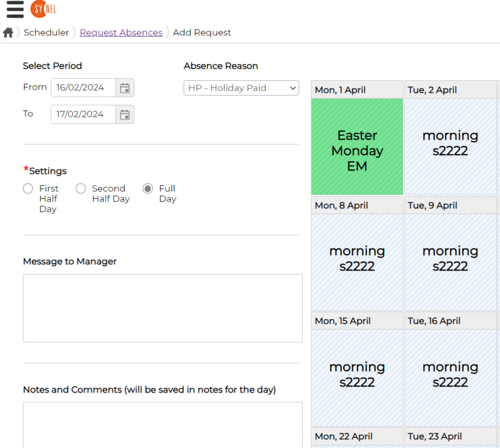The image size is (500, 448).
Task: Focus the From date field
Action: [x=83, y=88]
